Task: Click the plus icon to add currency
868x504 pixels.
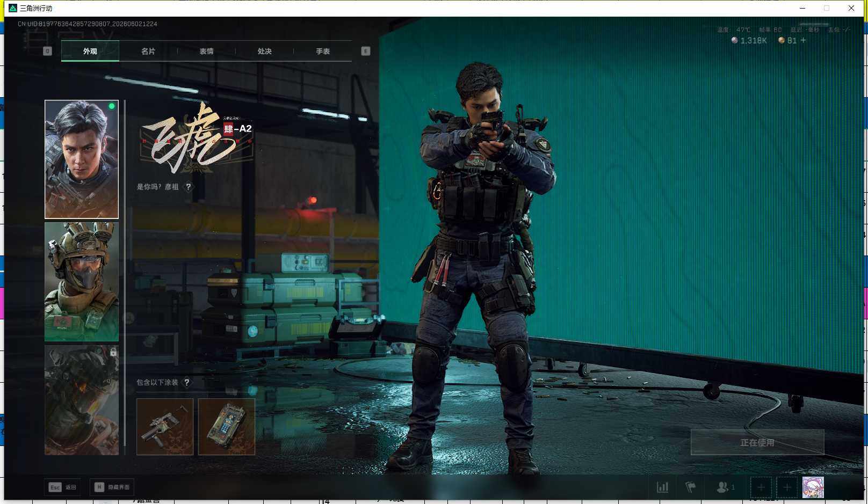Action: [x=804, y=40]
